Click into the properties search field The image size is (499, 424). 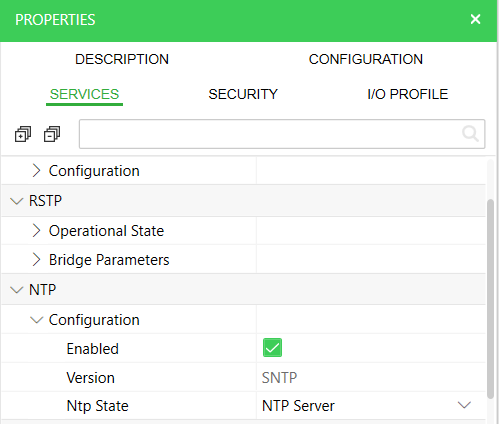270,134
